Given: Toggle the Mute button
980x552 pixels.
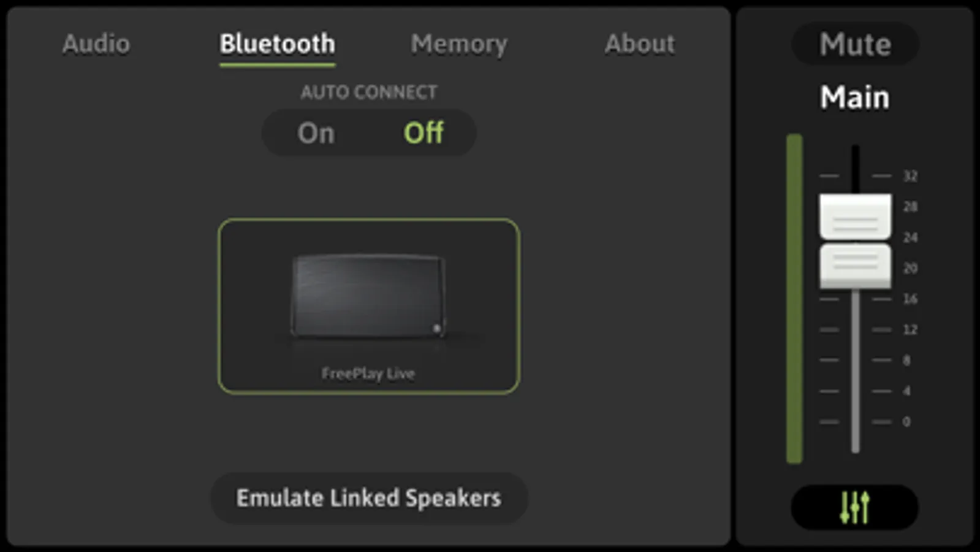Looking at the screenshot, I should [x=855, y=44].
